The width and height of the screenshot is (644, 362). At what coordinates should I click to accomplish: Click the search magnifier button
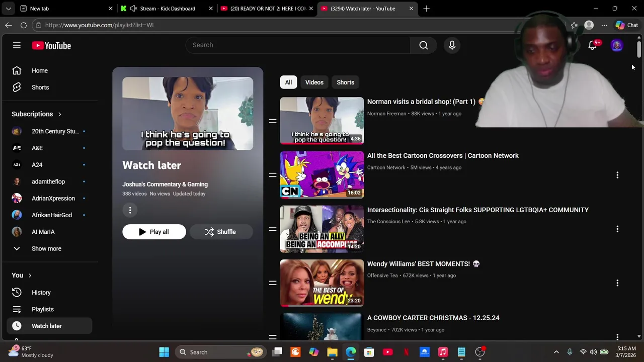click(424, 45)
